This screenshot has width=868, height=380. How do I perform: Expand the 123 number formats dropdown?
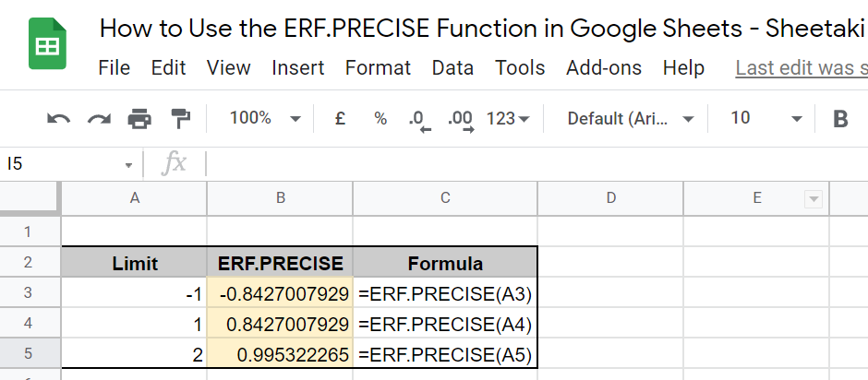click(x=508, y=119)
